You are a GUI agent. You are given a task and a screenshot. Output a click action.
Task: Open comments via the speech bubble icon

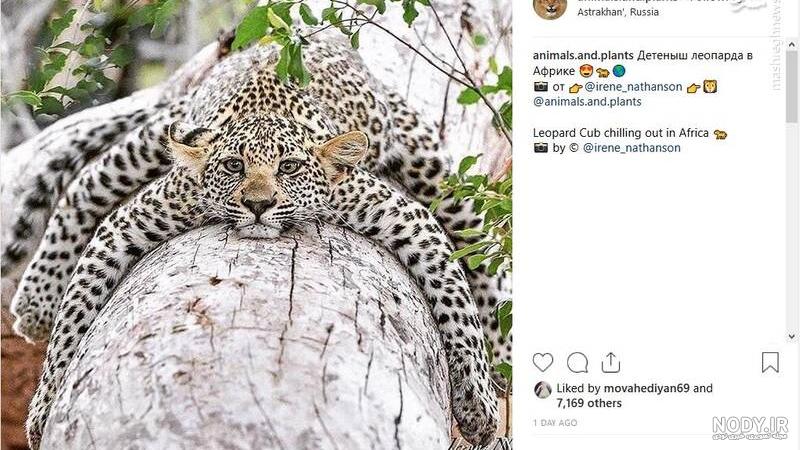tap(578, 363)
